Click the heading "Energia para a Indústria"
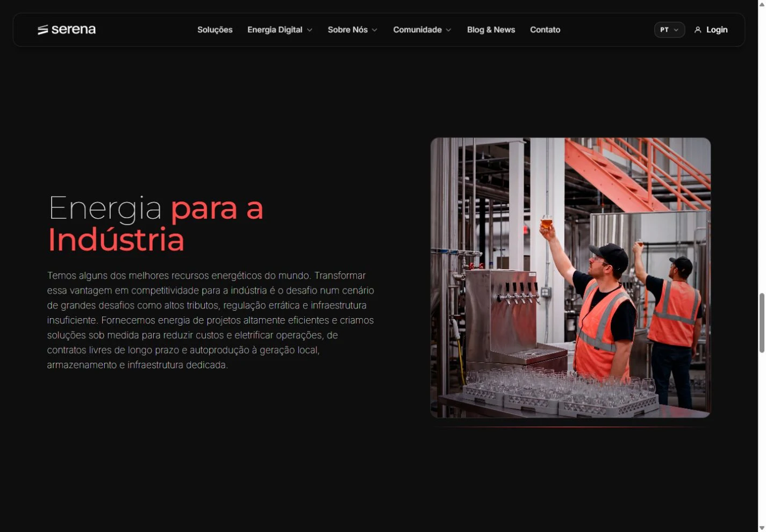Viewport: 766px width, 532px height. pos(156,224)
